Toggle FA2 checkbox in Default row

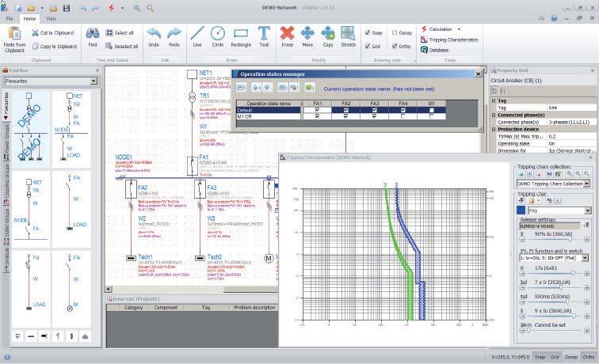click(x=345, y=110)
